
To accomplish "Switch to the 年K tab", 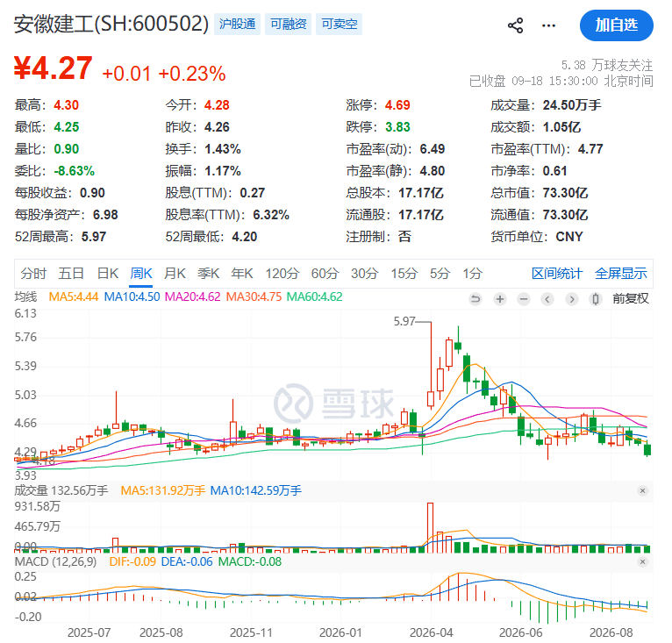I will (242, 274).
